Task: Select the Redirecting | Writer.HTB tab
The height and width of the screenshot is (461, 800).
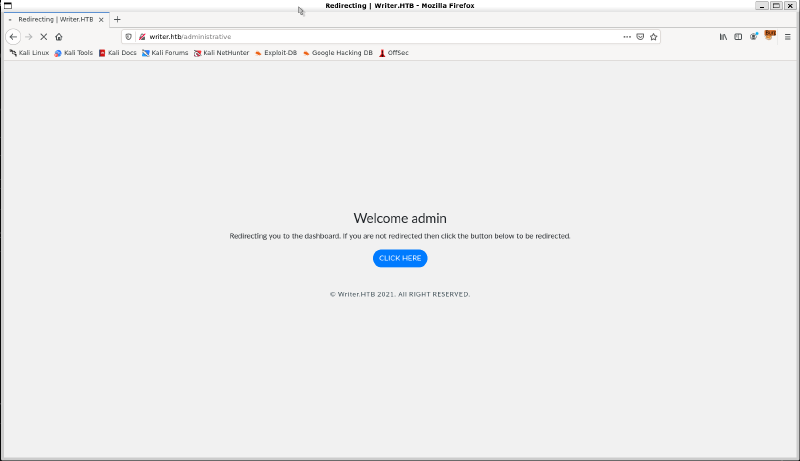Action: coord(55,19)
